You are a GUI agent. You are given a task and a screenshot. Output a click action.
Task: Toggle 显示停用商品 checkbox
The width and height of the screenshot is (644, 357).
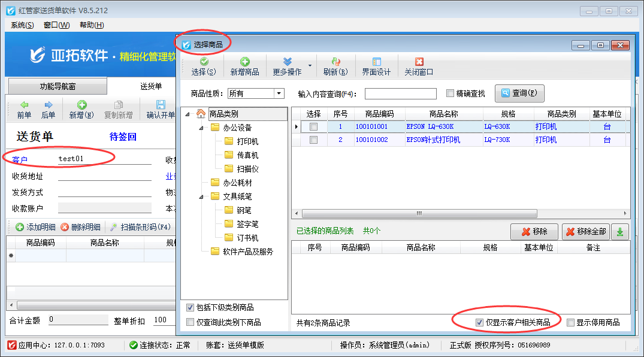pos(570,322)
